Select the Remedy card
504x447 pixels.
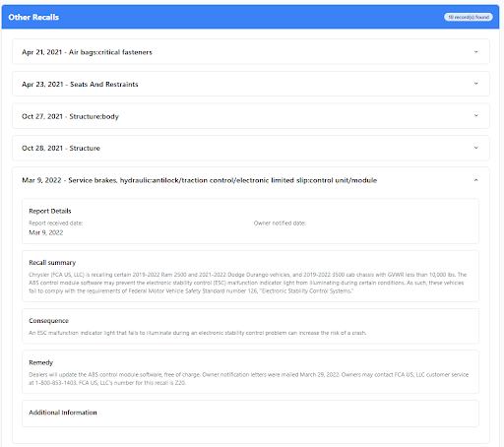click(x=250, y=372)
